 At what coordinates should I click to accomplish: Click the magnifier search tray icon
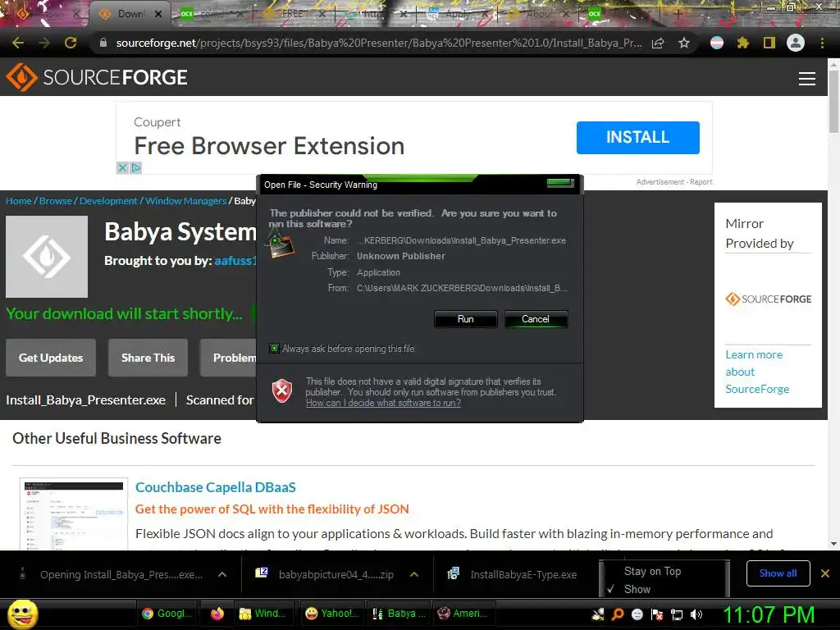pos(618,614)
